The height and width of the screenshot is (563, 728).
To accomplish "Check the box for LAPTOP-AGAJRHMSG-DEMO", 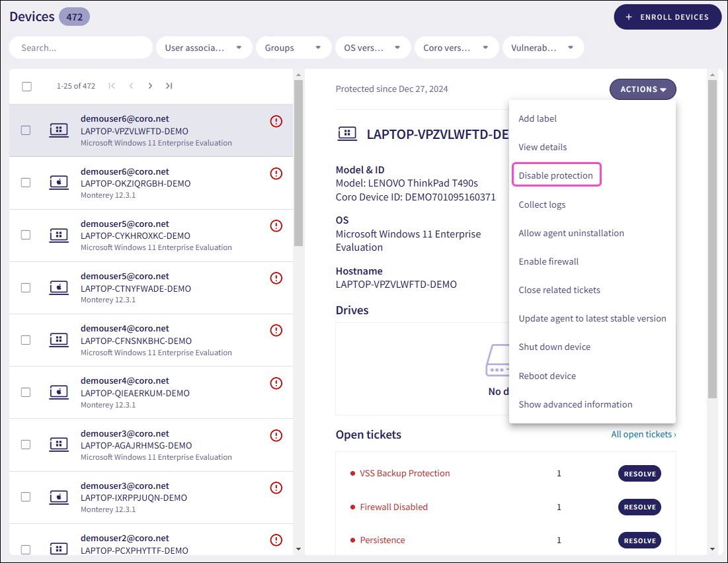I will click(x=26, y=445).
